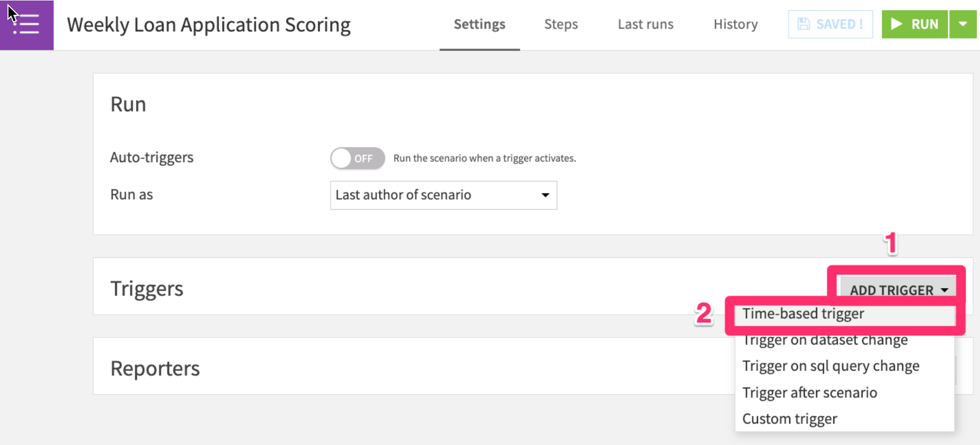Toggle the Auto-triggers switch on

[x=357, y=158]
